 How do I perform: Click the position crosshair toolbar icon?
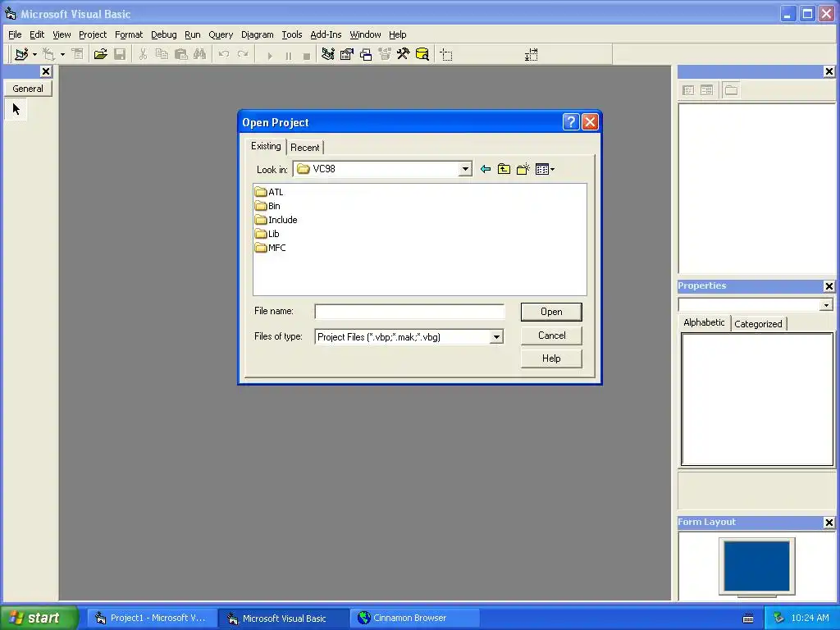click(446, 55)
